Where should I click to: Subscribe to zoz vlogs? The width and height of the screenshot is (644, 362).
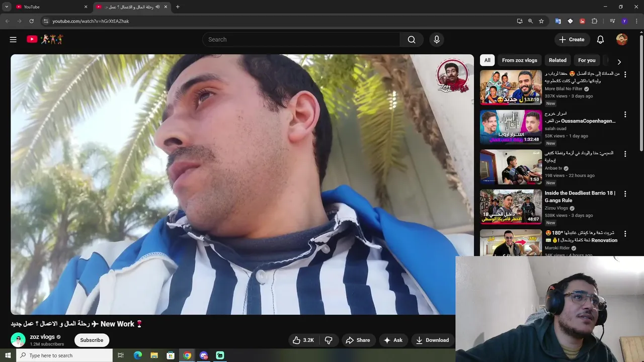[92, 340]
